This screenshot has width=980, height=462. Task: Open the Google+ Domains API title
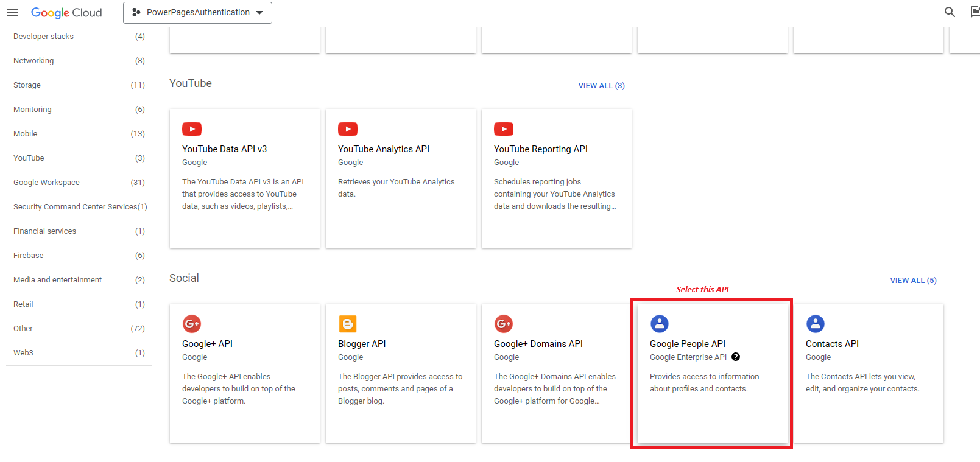538,344
